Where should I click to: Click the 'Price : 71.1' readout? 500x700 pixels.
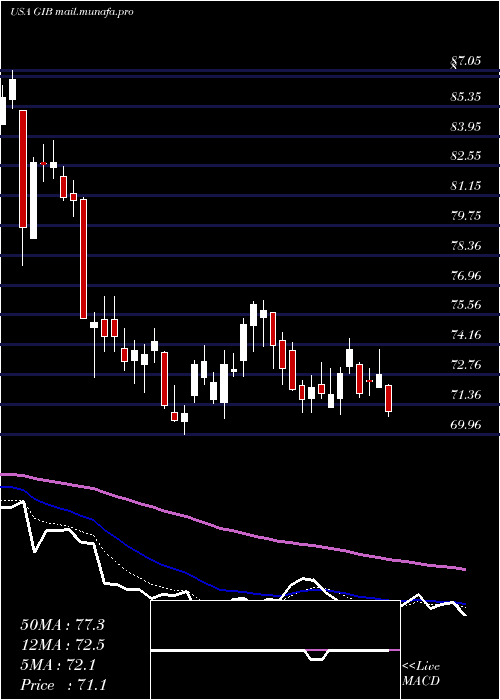coord(63,685)
